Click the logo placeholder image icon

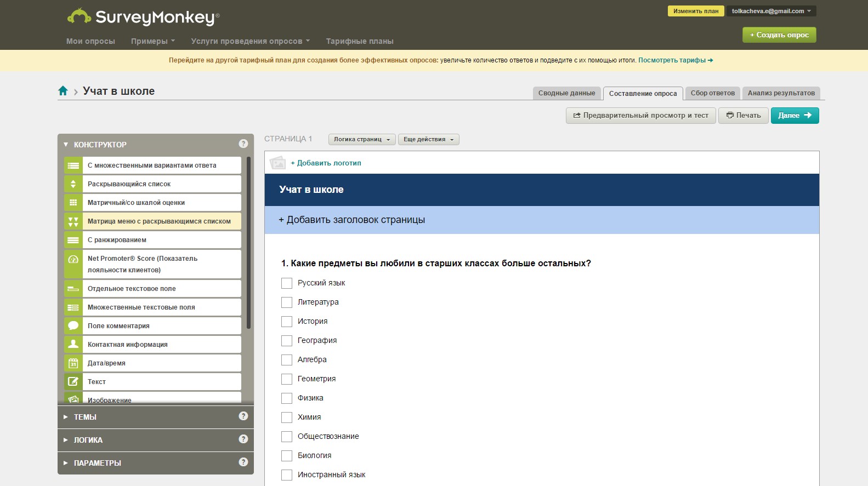coord(278,163)
